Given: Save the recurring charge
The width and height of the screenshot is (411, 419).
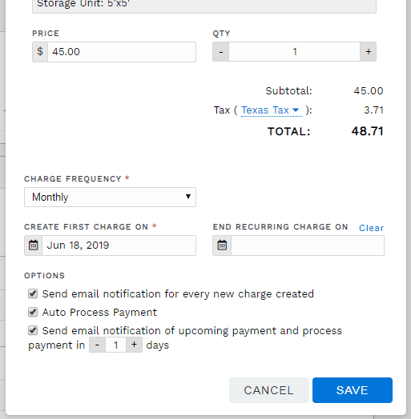Looking at the screenshot, I should click(352, 390).
